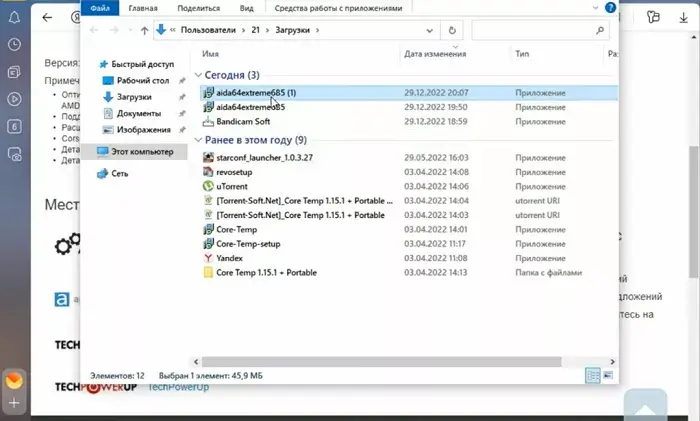Collapse the Ранее в этом году group
Viewport: 700px width, 421px height.
point(197,140)
